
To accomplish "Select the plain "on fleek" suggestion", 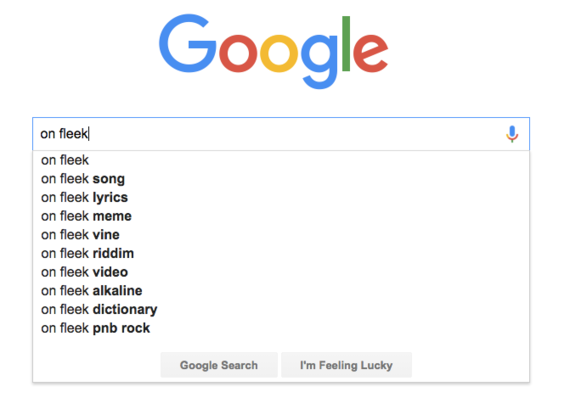I will pos(281,160).
